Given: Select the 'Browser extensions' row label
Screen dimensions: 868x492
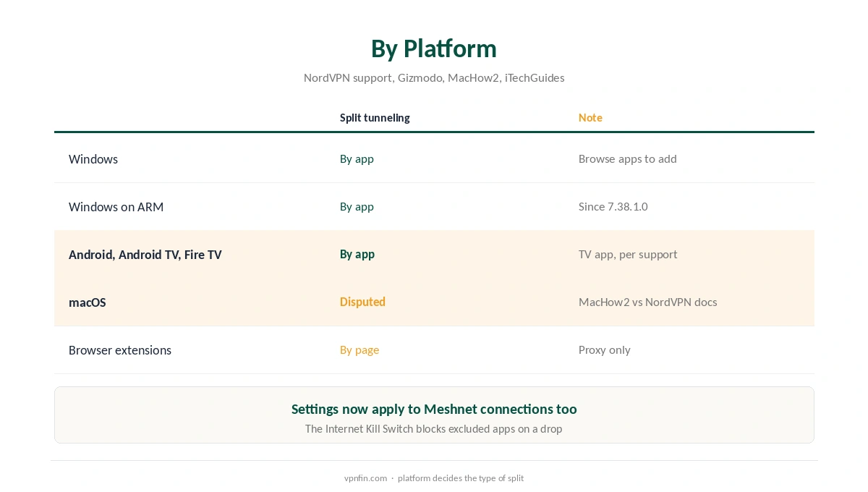Looking at the screenshot, I should click(x=120, y=350).
